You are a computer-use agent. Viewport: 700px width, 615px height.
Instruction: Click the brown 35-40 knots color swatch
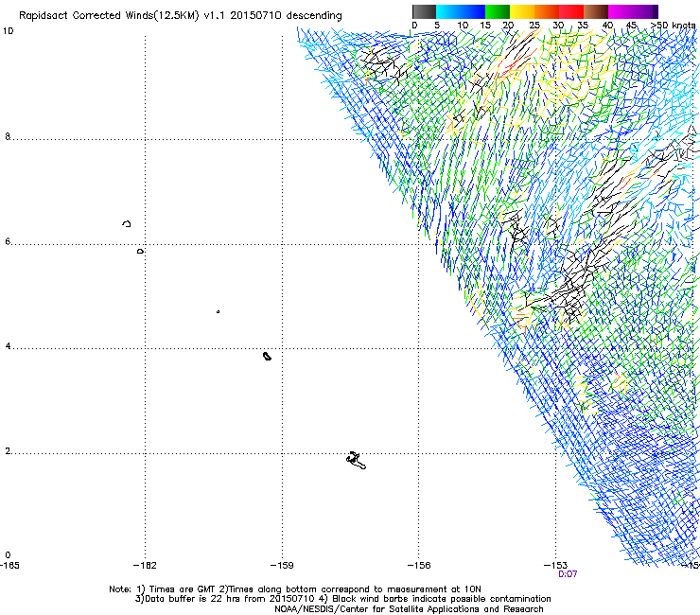596,11
